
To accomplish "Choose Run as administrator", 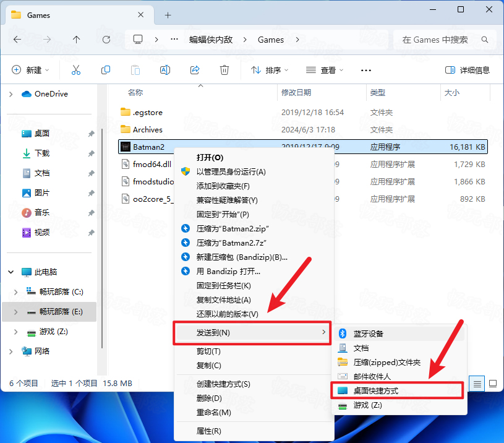I will pyautogui.click(x=254, y=171).
